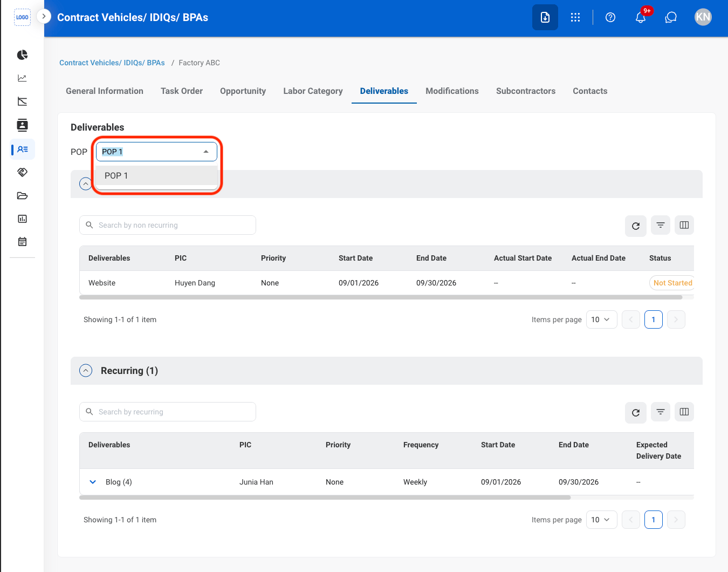The image size is (728, 572).
Task: Click the line graph analytics sidebar icon
Action: (x=22, y=78)
